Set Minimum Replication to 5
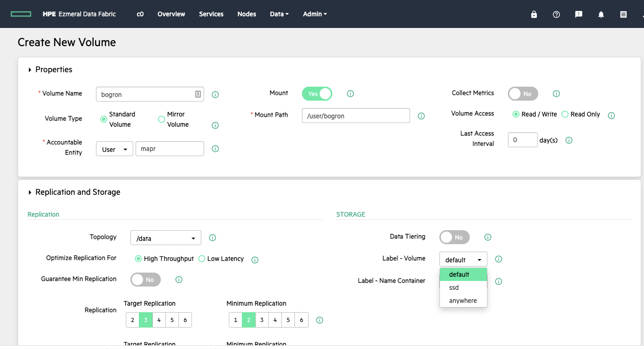644x349 pixels. [x=288, y=320]
